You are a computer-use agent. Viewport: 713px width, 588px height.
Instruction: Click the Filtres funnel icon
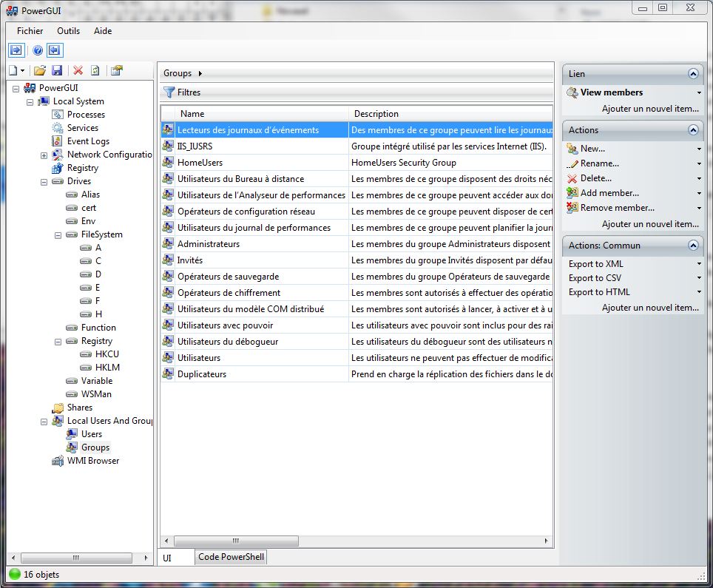169,92
